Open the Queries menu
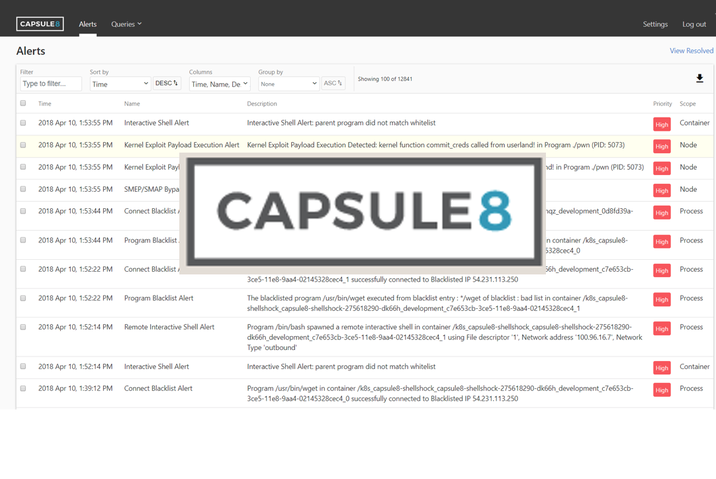 [x=126, y=24]
